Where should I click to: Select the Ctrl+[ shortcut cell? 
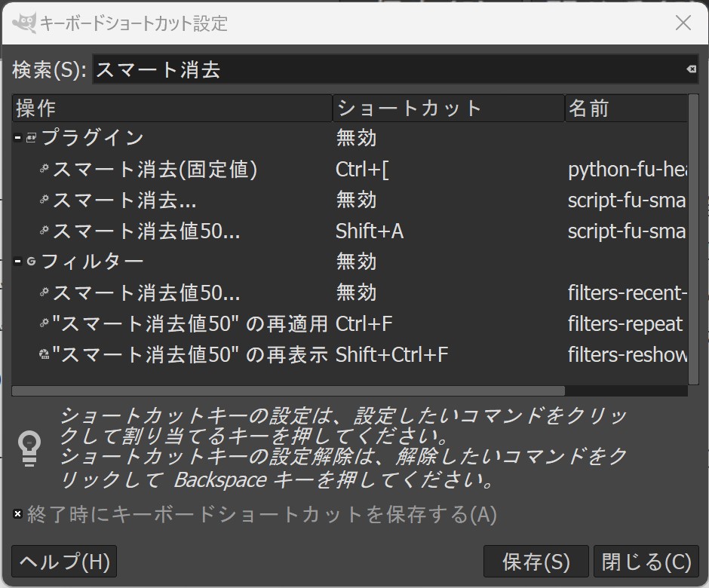pos(362,170)
